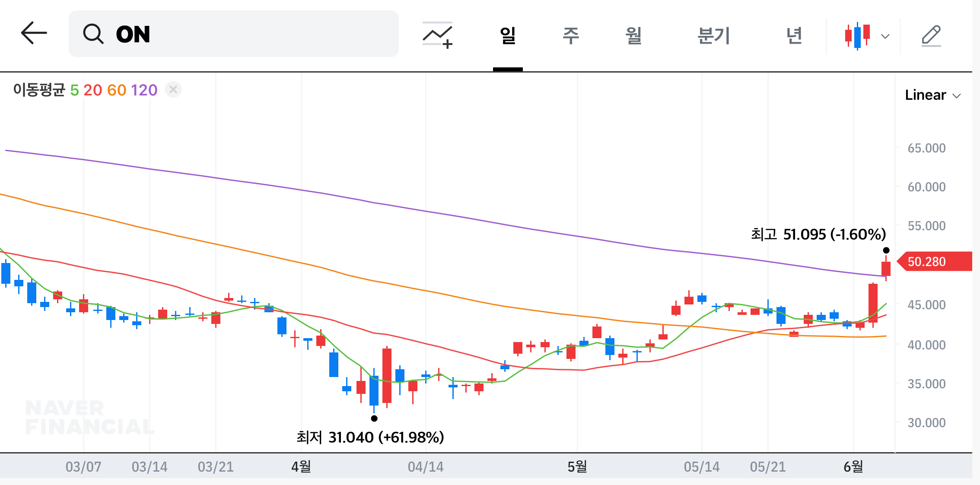Remove the moving average indicator
This screenshot has width=980, height=485.
coord(173,89)
